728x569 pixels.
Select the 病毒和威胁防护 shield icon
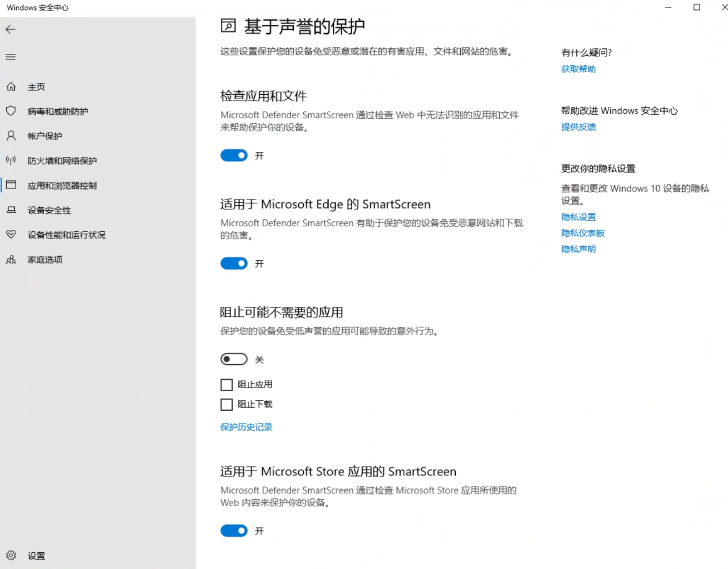tap(11, 111)
